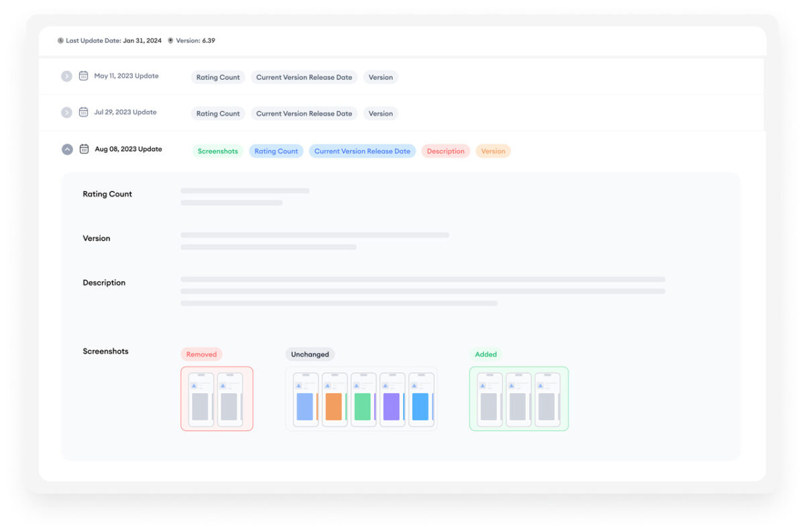Open first added screenshot thumbnail
The height and width of the screenshot is (532, 805).
(x=490, y=400)
